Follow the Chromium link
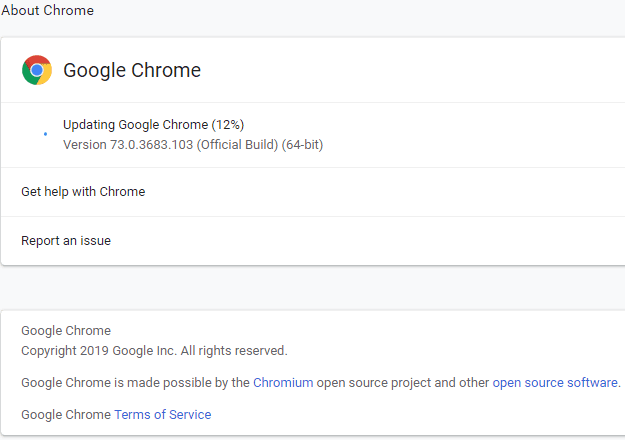Image resolution: width=625 pixels, height=440 pixels. (x=283, y=382)
